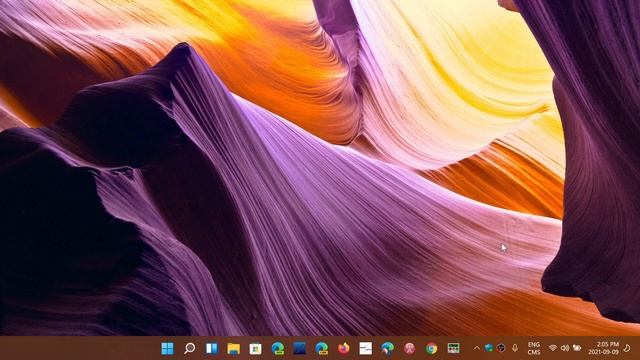Open Firefox browser from taskbar
The image size is (640, 360).
(344, 348)
